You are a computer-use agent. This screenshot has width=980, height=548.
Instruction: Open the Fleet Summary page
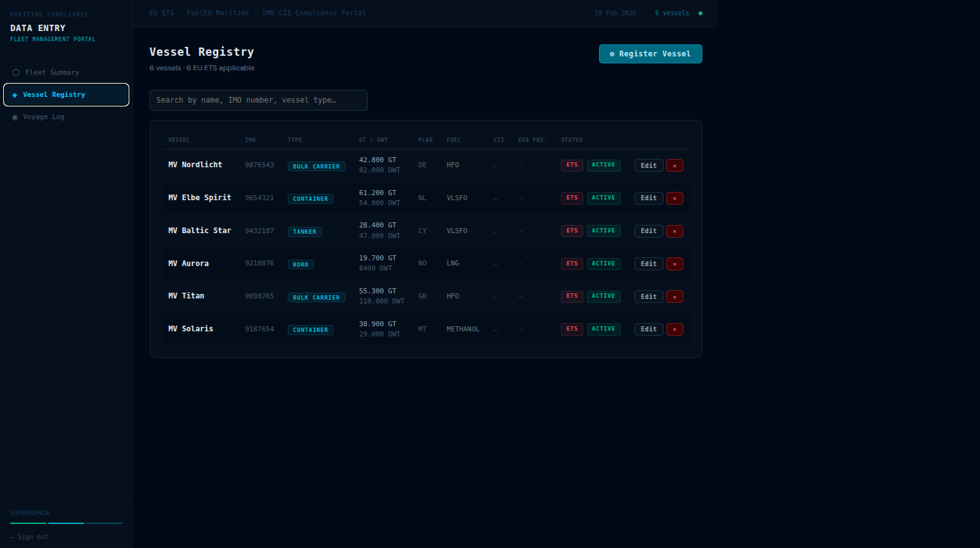click(52, 73)
